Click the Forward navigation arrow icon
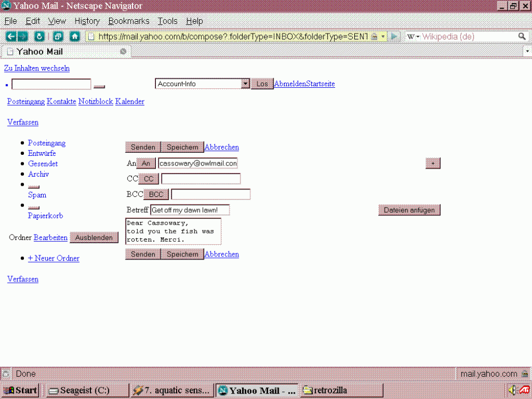 (x=23, y=36)
